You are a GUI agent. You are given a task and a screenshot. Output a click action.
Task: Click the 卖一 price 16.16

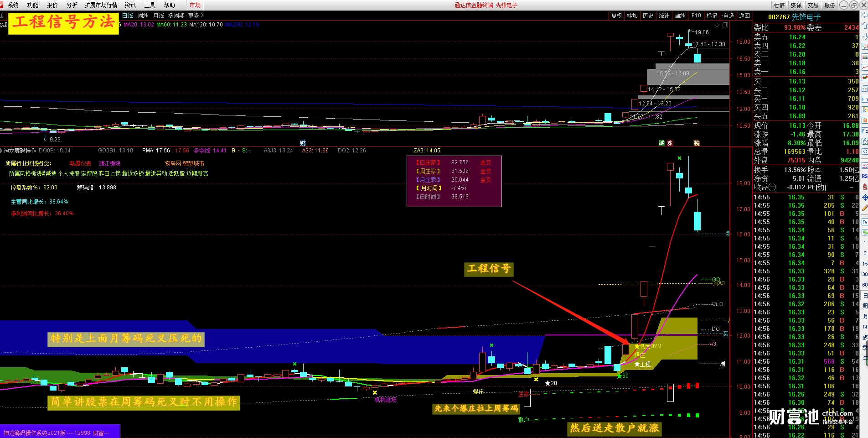tap(797, 72)
